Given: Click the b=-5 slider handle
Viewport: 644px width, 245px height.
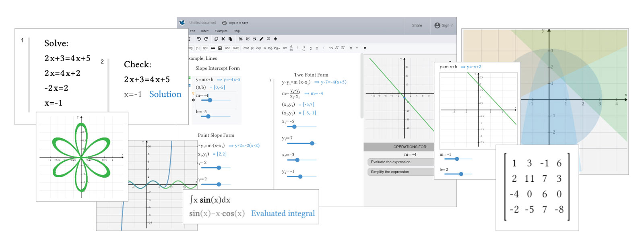Looking at the screenshot, I should click(x=208, y=116).
